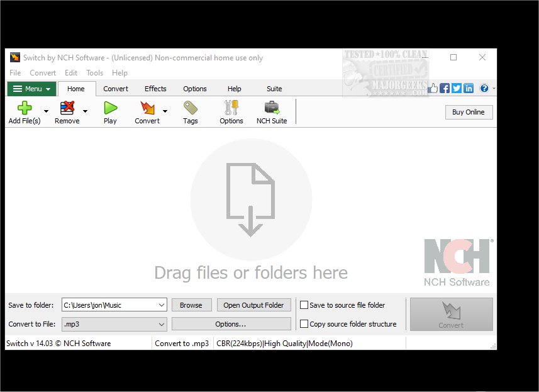Open the NCH Suite toolbox icon
Screen dimensions: 539x392
point(272,108)
